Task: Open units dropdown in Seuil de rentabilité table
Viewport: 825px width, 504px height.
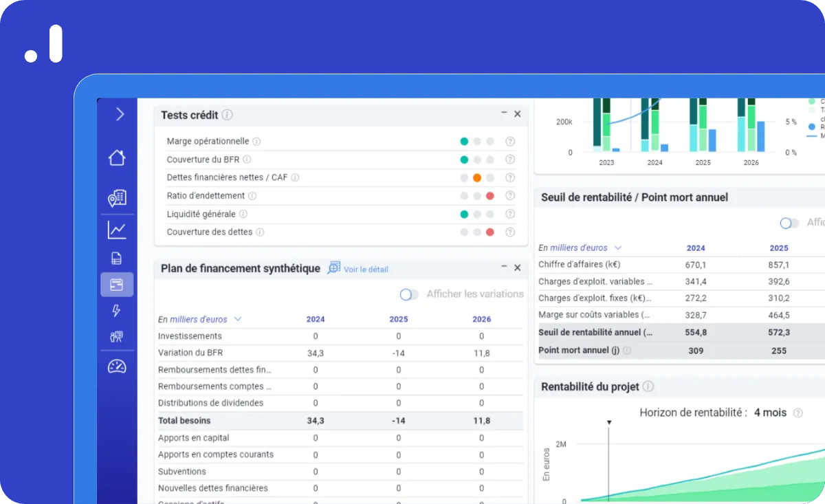Action: (618, 248)
